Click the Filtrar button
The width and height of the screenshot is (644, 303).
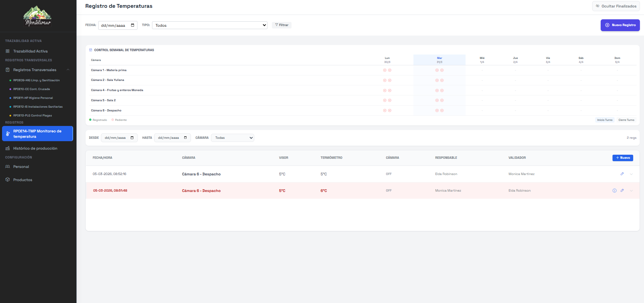pos(281,25)
